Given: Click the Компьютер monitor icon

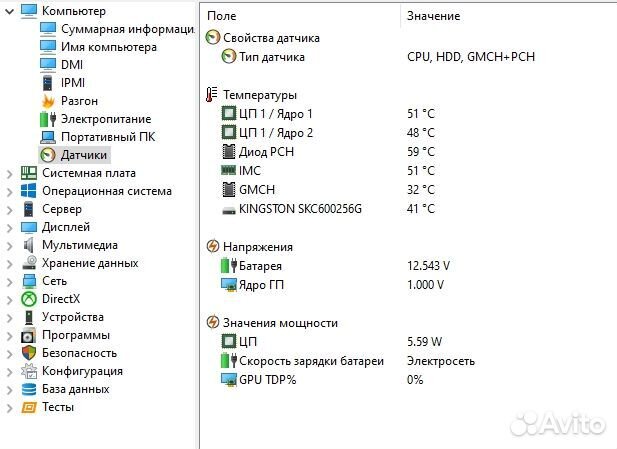Looking at the screenshot, I should pyautogui.click(x=29, y=11).
